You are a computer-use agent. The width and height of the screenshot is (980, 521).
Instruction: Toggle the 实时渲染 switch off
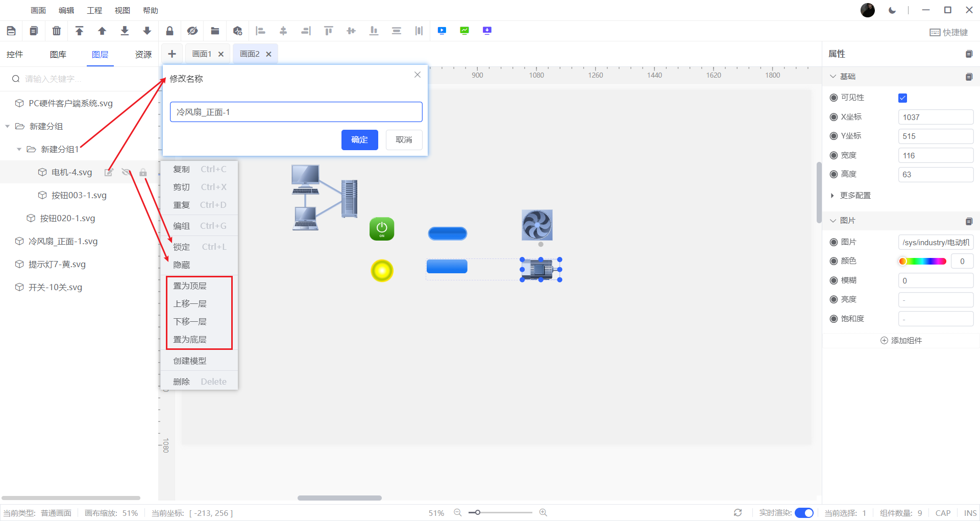tap(804, 513)
